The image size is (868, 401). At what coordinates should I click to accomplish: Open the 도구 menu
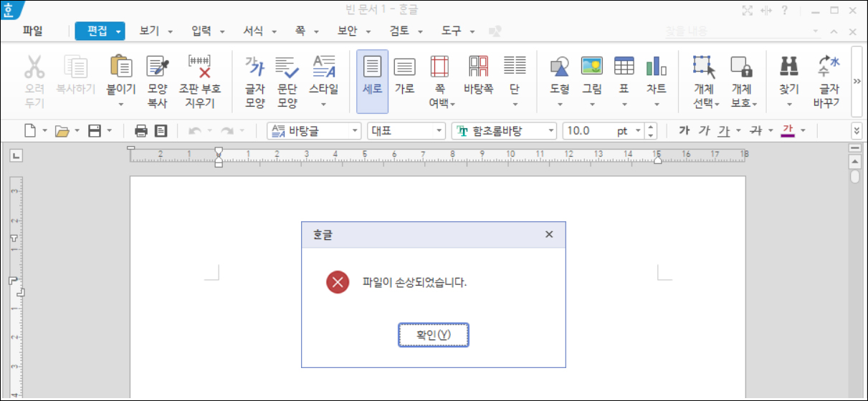point(451,31)
